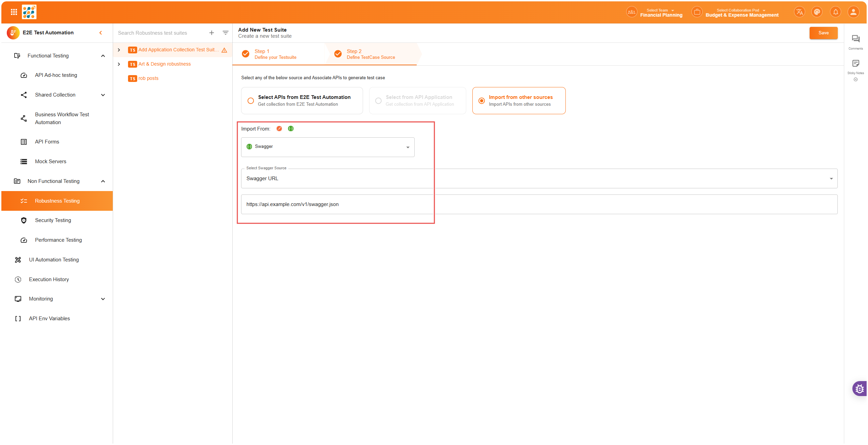Viewport: 868px width, 445px height.
Task: Open the user profile icon
Action: click(853, 12)
